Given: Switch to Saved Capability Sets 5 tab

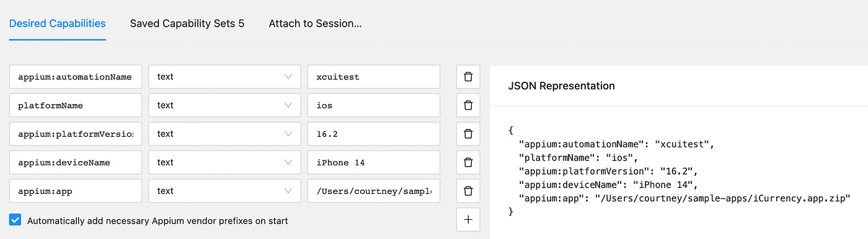Looking at the screenshot, I should [187, 24].
